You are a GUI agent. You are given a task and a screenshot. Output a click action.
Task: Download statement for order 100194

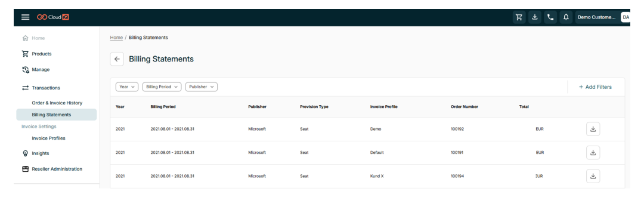(x=593, y=176)
